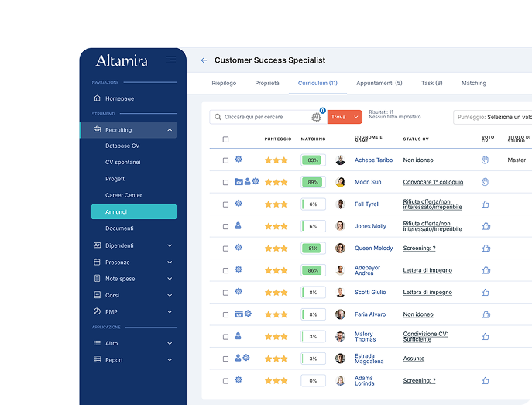Screen dimensions: 532x405
Task: Click the 89% matching bar
Action: (x=313, y=182)
